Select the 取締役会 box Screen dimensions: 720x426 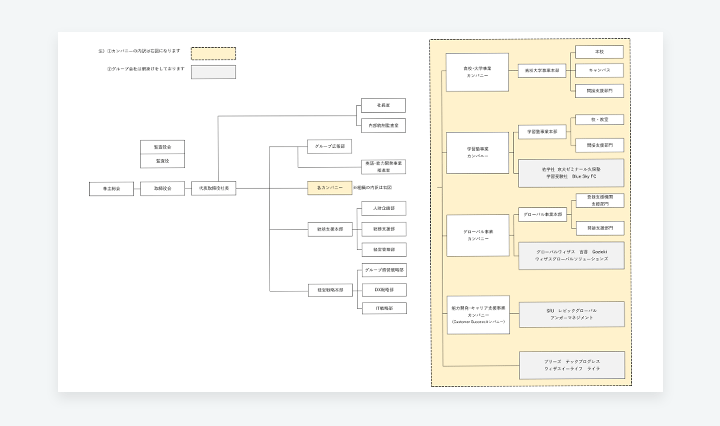[x=162, y=188]
